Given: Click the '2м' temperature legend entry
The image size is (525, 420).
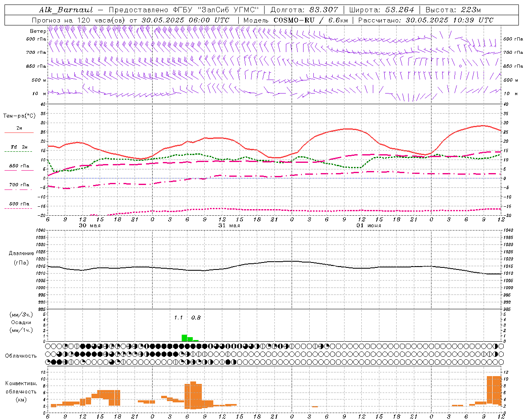Looking at the screenshot, I should click(19, 128).
